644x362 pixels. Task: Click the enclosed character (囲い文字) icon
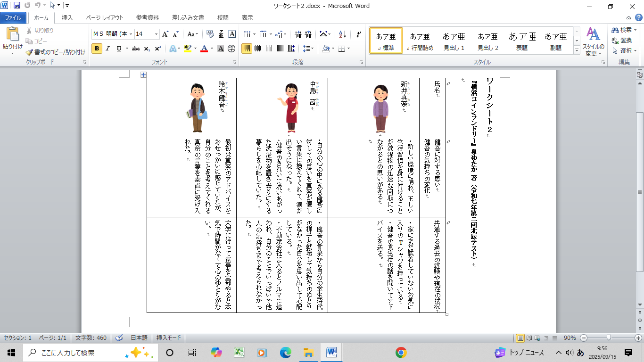(x=231, y=49)
